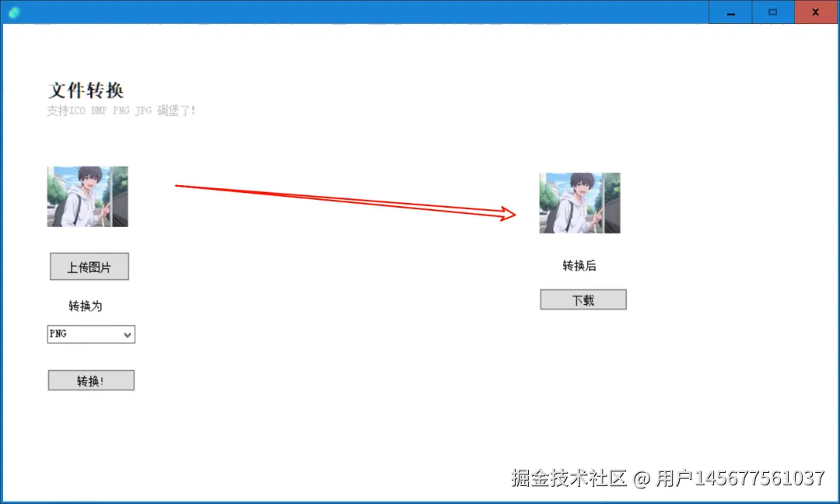
Task: Select the converted result image thumbnail
Action: click(579, 203)
